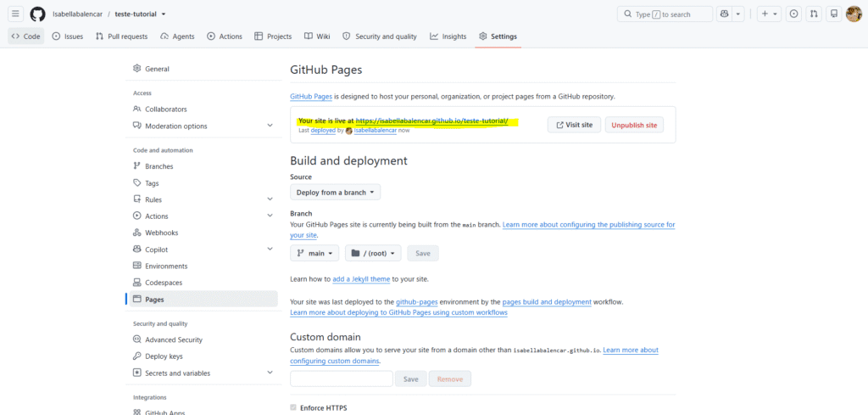Open Deploy keys in the sidebar

[202, 356]
